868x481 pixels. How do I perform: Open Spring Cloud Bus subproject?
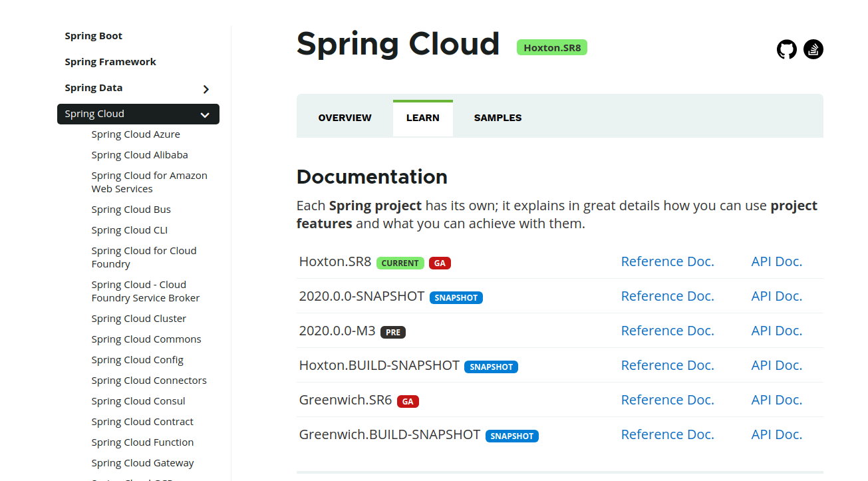pos(131,210)
